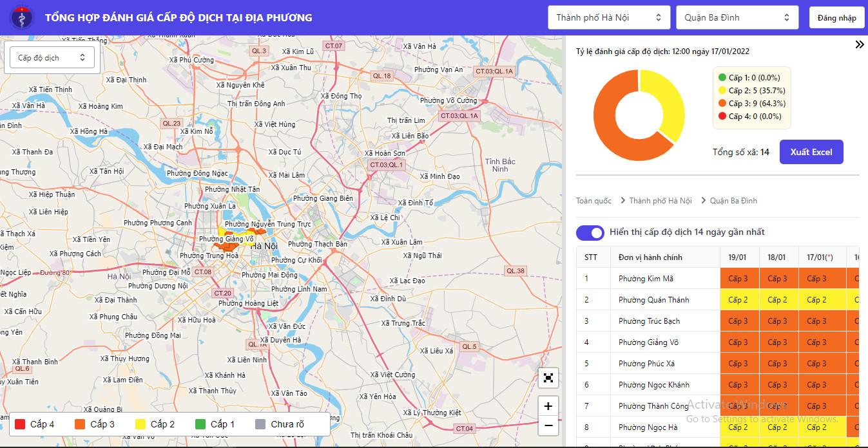Open the Thành phố Hà Nội province dropdown

(608, 17)
